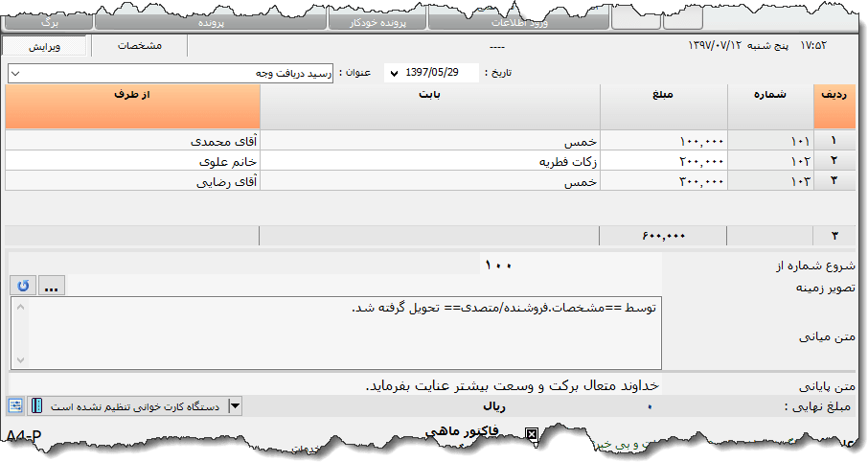Select the amount ۳۰۰,۰۰۰ cell
The height and width of the screenshot is (462, 868).
click(664, 181)
